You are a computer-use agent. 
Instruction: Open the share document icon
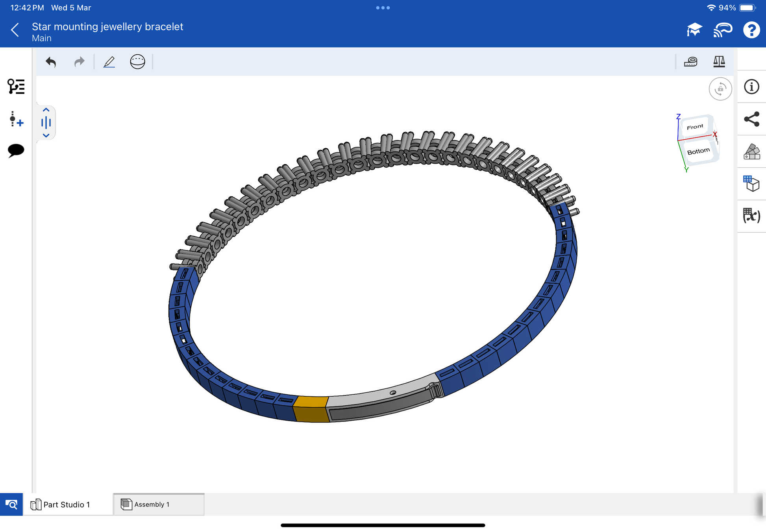click(x=751, y=119)
